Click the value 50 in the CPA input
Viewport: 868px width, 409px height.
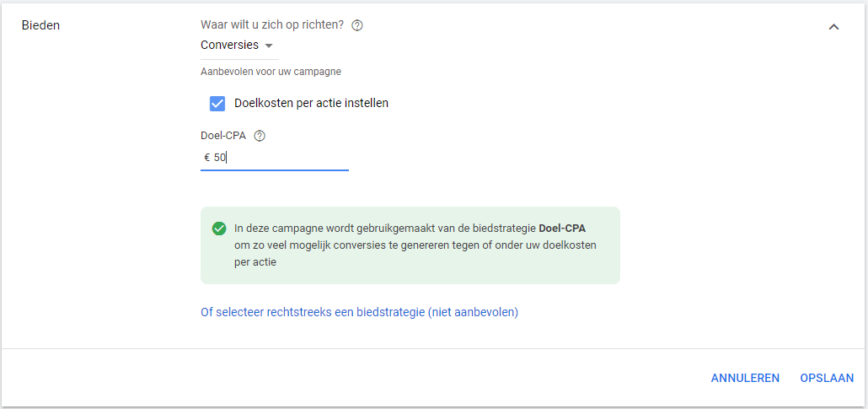click(x=219, y=158)
